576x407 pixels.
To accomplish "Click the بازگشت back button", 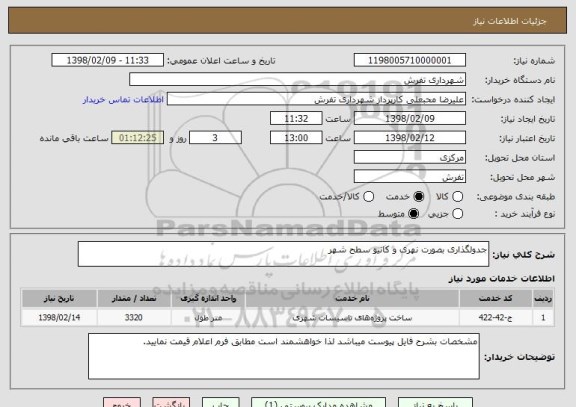I will click(x=171, y=403).
